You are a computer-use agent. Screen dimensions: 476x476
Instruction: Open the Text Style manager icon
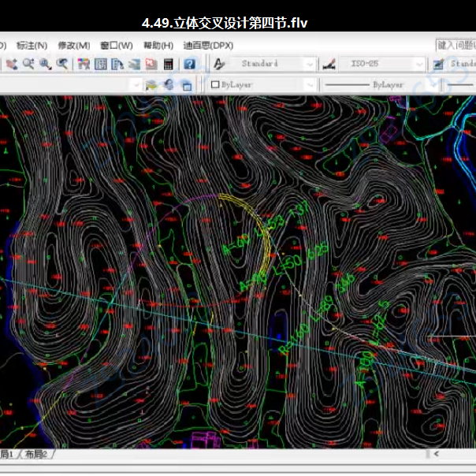219,64
